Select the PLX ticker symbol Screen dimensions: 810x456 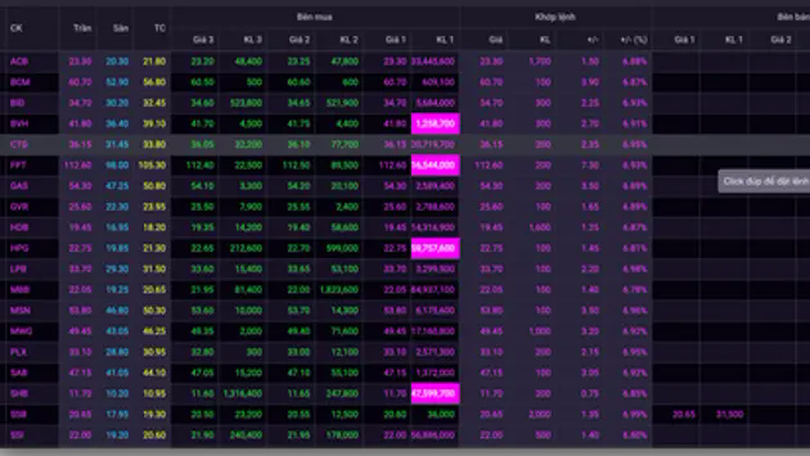pyautogui.click(x=18, y=352)
